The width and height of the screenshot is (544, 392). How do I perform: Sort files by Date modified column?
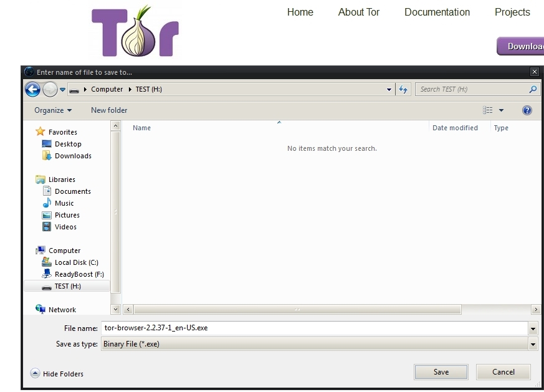click(x=455, y=128)
